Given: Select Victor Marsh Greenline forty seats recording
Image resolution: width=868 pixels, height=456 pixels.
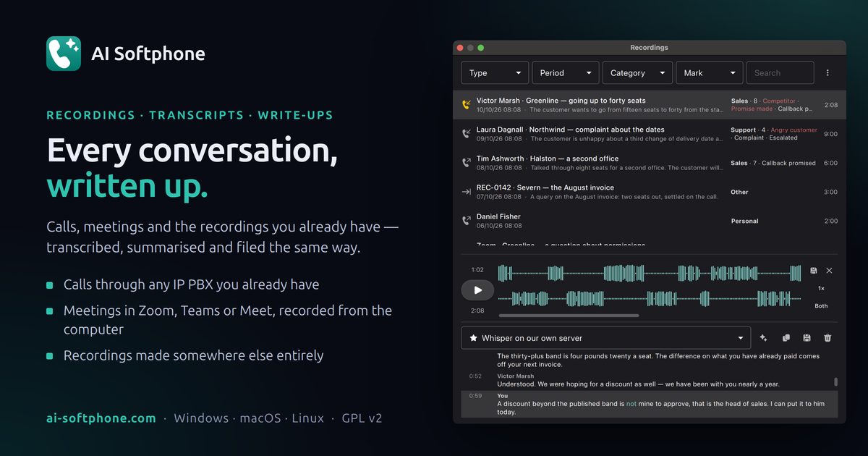Looking at the screenshot, I should 649,105.
